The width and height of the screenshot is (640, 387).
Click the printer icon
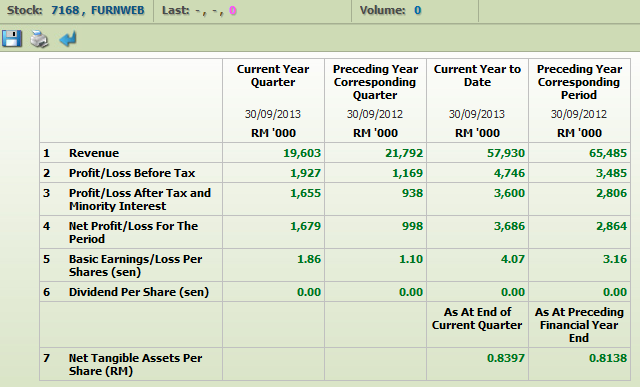coord(40,39)
